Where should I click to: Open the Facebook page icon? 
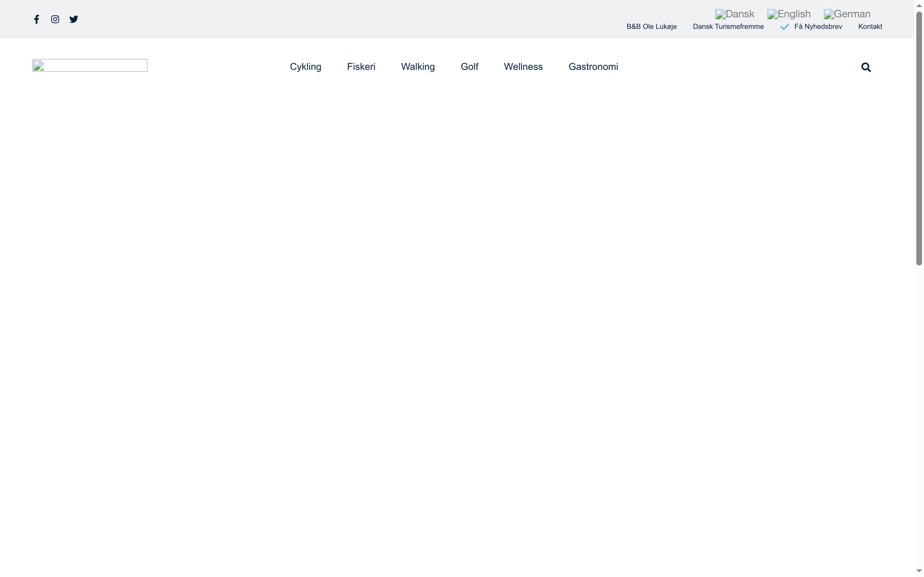pyautogui.click(x=36, y=19)
